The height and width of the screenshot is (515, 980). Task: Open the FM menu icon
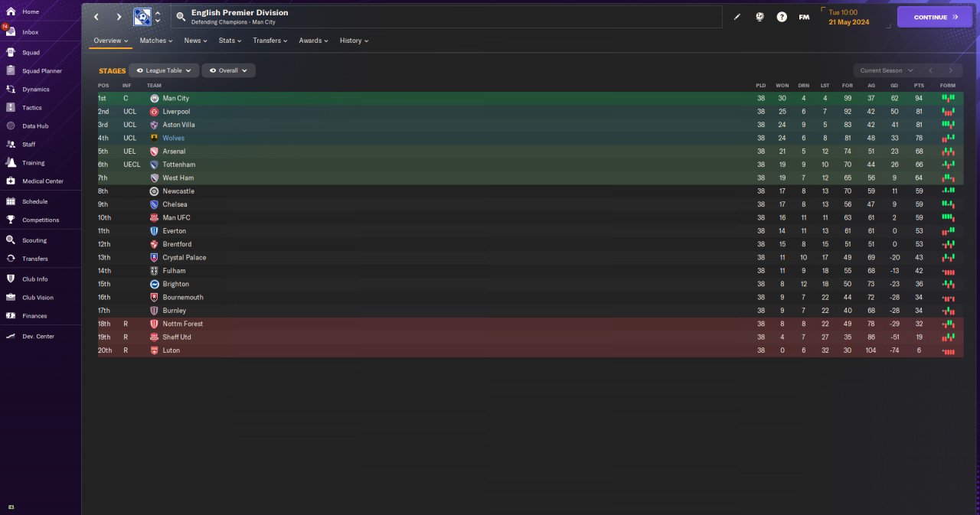point(804,17)
